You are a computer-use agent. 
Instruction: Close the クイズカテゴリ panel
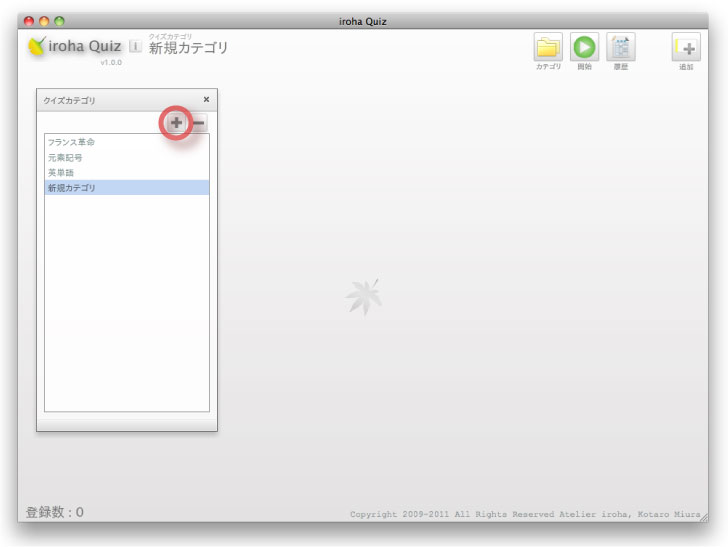206,100
